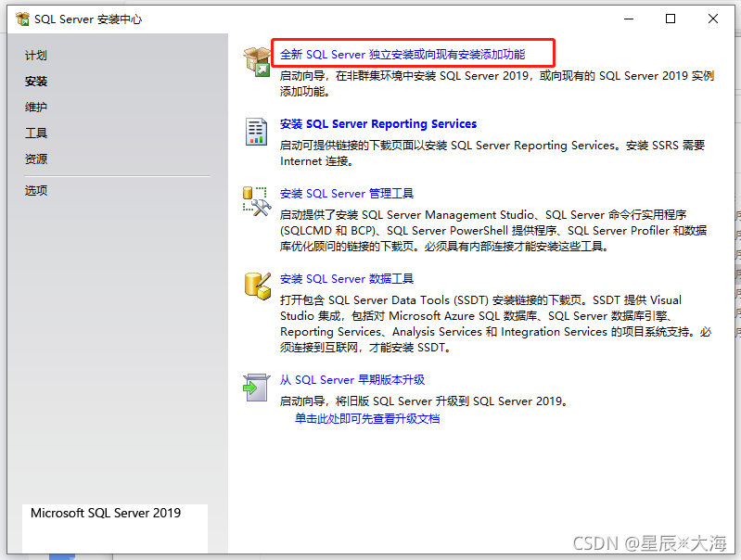Open the 选项 page
This screenshot has height=560, width=741.
pyautogui.click(x=36, y=190)
